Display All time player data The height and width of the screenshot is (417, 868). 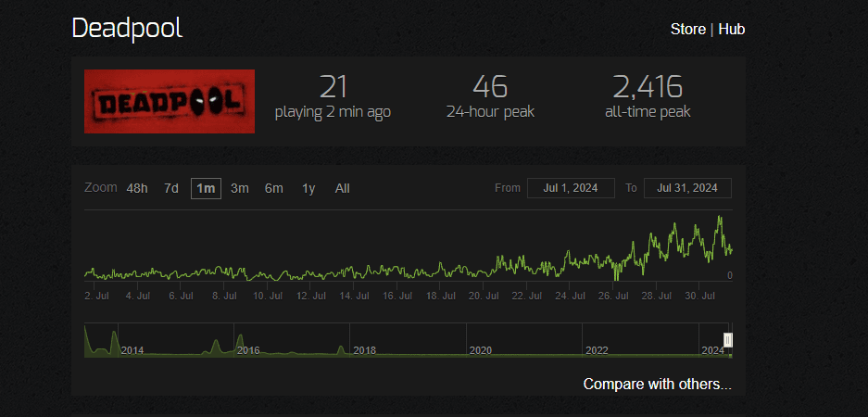click(x=343, y=188)
